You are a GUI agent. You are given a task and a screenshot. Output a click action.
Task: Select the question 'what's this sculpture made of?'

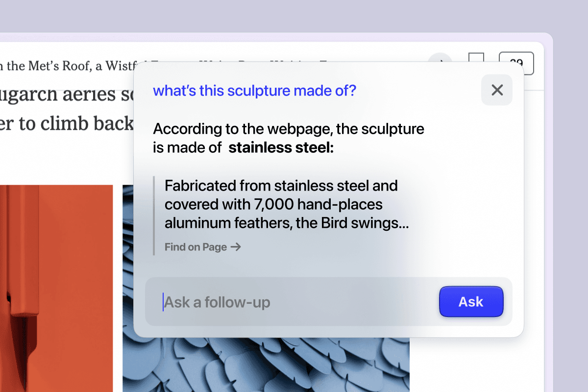[x=254, y=91]
